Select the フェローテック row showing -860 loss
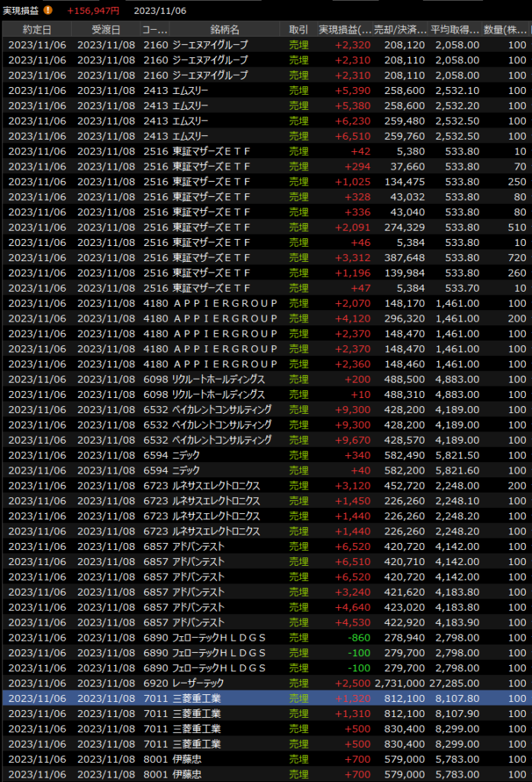532x782 pixels. 266,638
